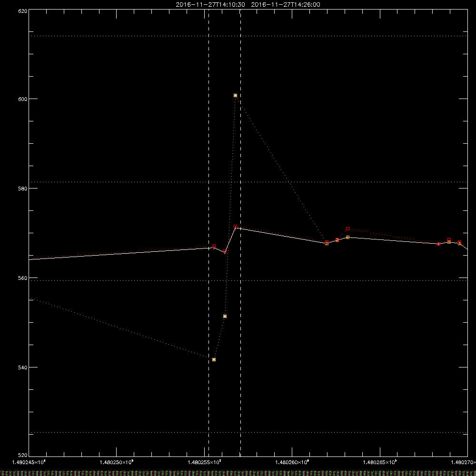476x476 pixels.
Task: Pick the lowest orange data marker near 541
Action: click(x=214, y=360)
